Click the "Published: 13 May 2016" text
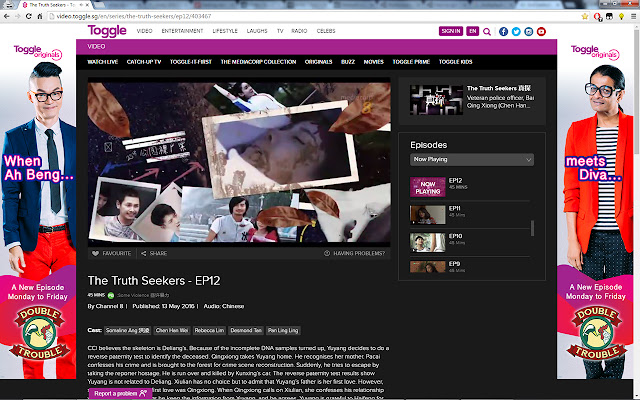640x400 pixels. pos(163,307)
